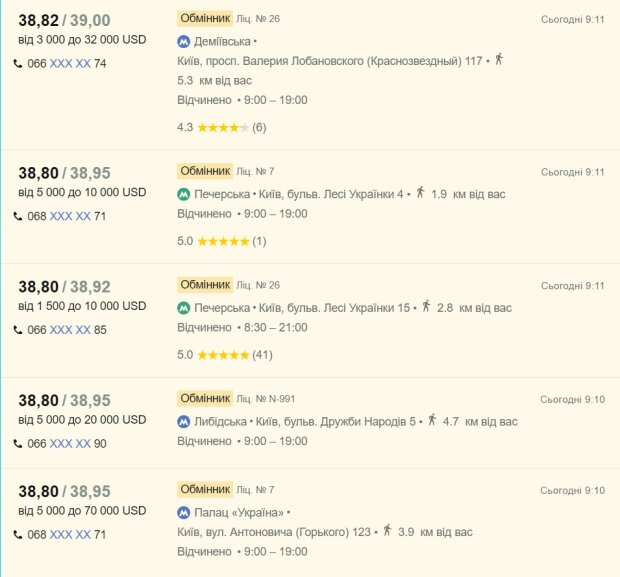
Task: Click the address просп. Валерия Лобановского 117
Action: 330,61
